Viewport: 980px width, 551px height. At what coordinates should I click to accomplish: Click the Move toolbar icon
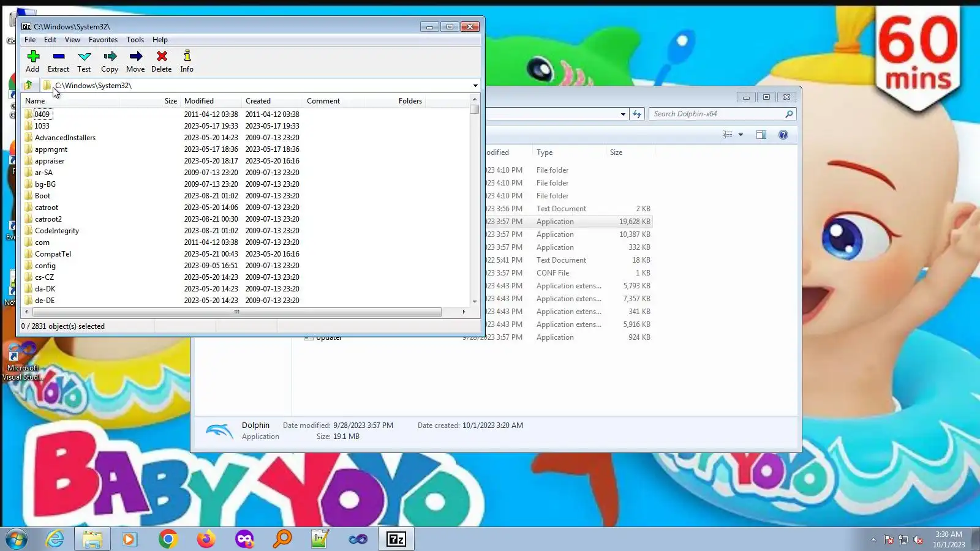[x=135, y=61]
